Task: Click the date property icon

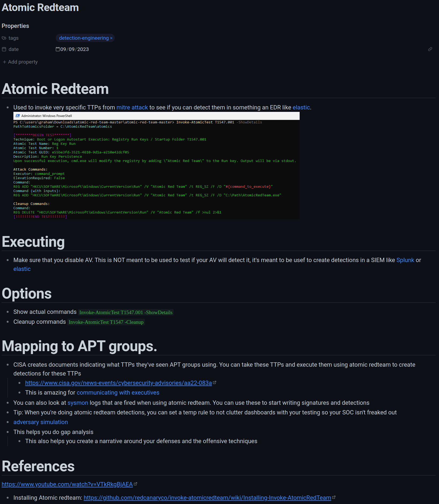Action: [4, 49]
